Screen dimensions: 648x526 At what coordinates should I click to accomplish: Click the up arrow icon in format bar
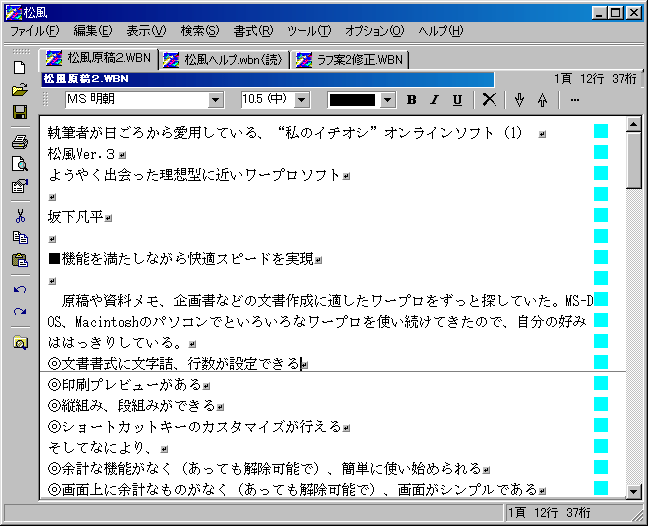tap(543, 100)
